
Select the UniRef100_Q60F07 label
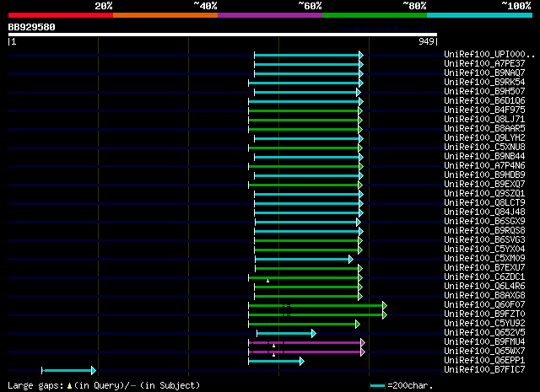point(484,305)
